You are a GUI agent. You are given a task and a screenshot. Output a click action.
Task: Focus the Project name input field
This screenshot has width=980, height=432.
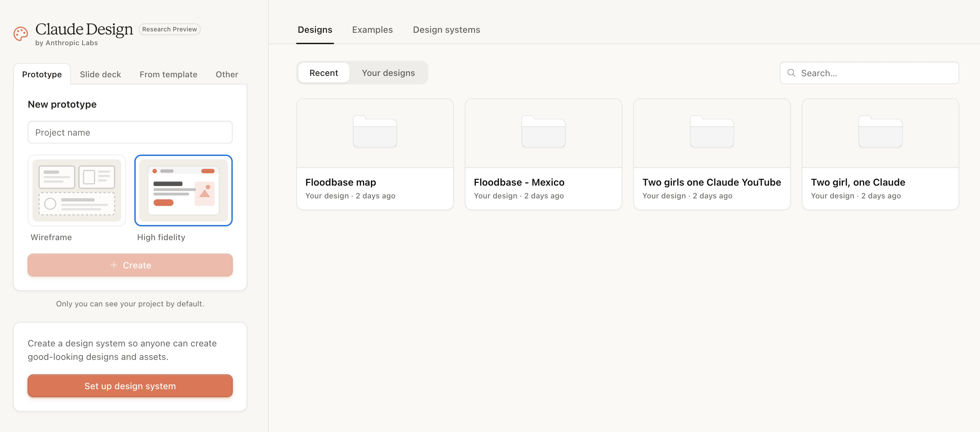tap(130, 132)
